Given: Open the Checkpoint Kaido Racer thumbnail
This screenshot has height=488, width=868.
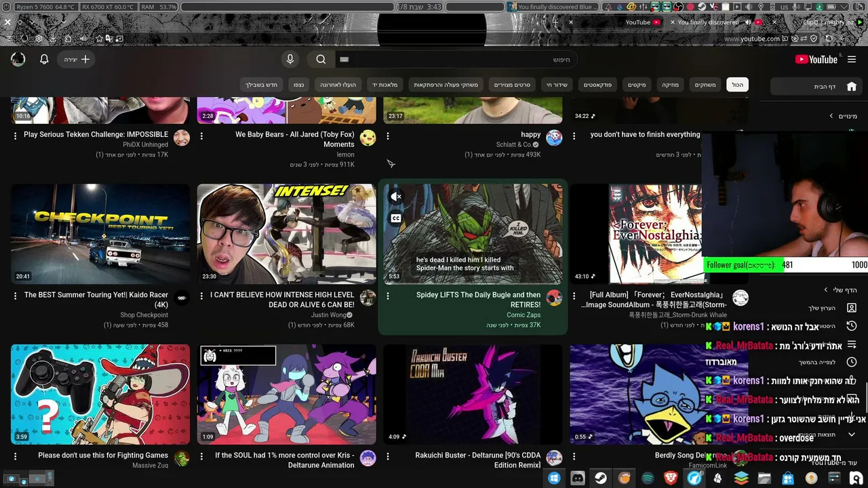Looking at the screenshot, I should [x=100, y=234].
